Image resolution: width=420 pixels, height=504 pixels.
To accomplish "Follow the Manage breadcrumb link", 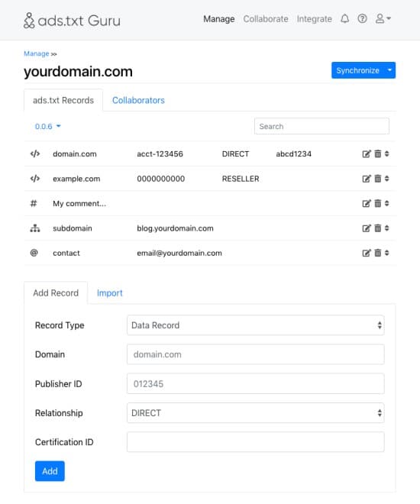I will coord(37,53).
